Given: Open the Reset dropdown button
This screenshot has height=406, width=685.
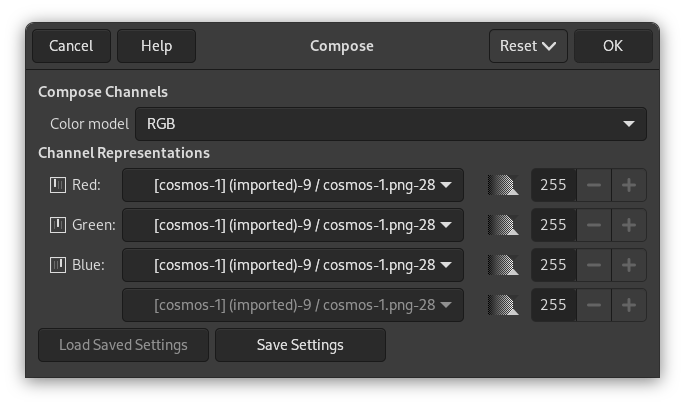Looking at the screenshot, I should [x=528, y=46].
